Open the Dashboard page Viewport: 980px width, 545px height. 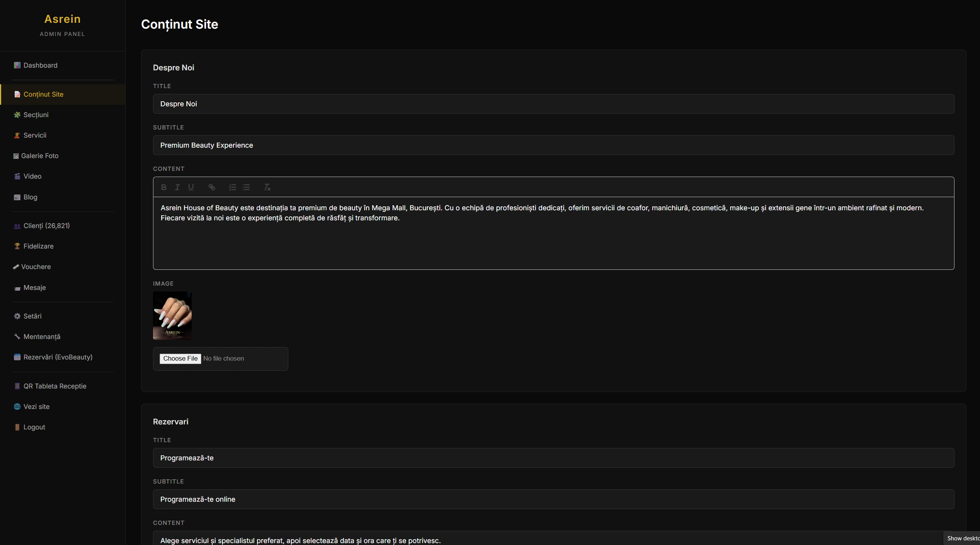click(40, 65)
